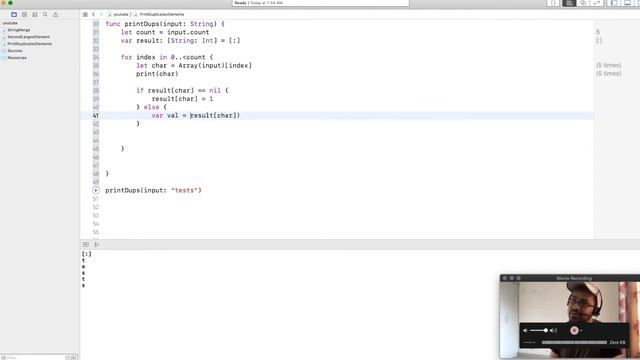640x360 pixels.
Task: Place cursor on line 41 code
Action: coord(196,116)
